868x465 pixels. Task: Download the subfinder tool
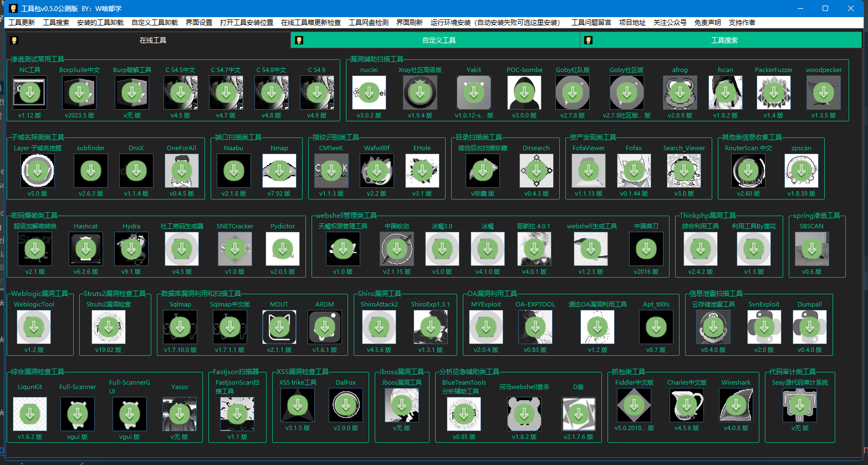click(x=91, y=171)
